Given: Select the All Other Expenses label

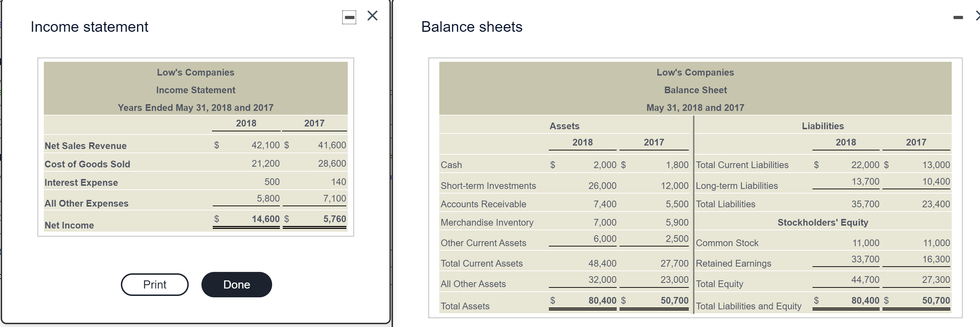Looking at the screenshot, I should click(87, 203).
